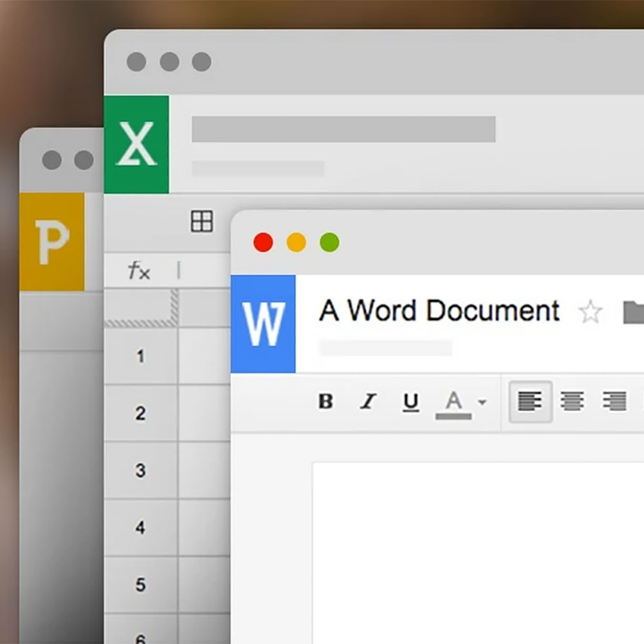Screen dimensions: 644x644
Task: Toggle bold formatting
Action: pos(326,401)
